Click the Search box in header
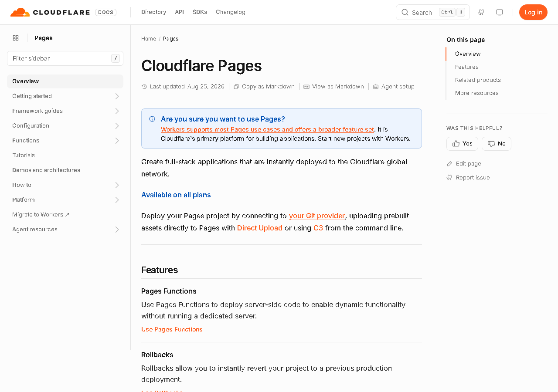Image resolution: width=558 pixels, height=392 pixels. (x=433, y=12)
